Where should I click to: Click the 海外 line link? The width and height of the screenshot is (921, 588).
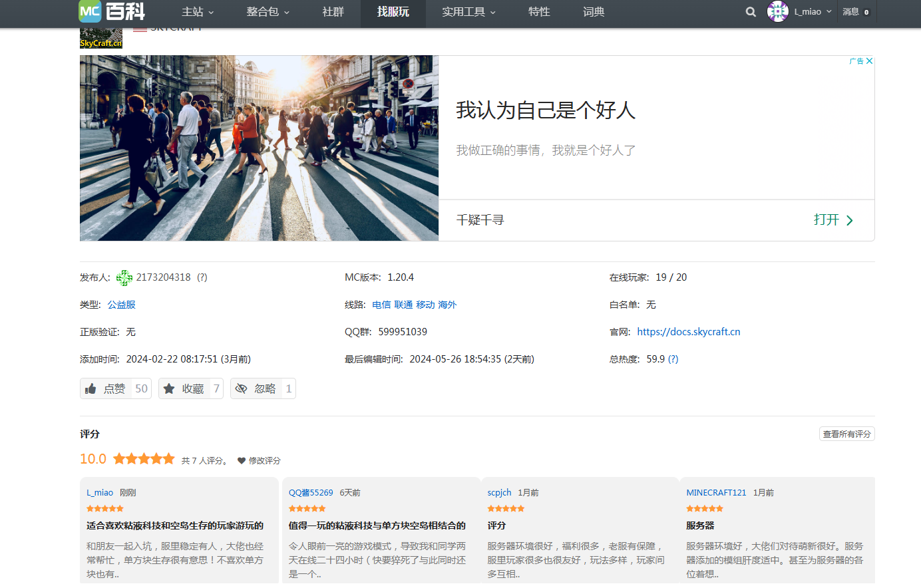[x=447, y=305]
